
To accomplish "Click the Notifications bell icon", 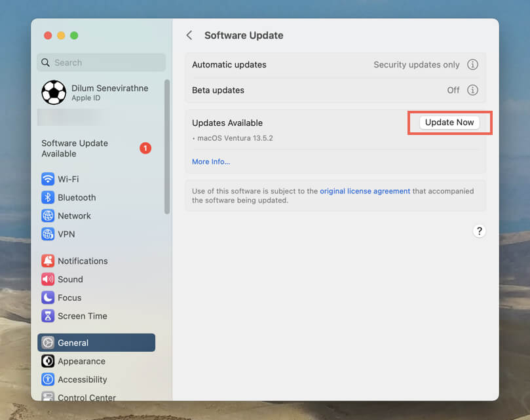I will (48, 261).
